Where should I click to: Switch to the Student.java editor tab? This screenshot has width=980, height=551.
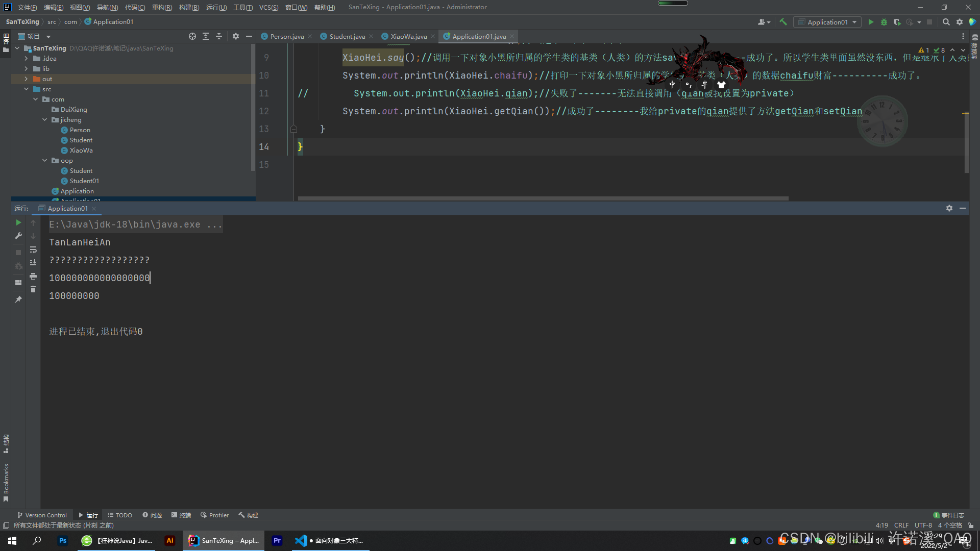pyautogui.click(x=347, y=36)
